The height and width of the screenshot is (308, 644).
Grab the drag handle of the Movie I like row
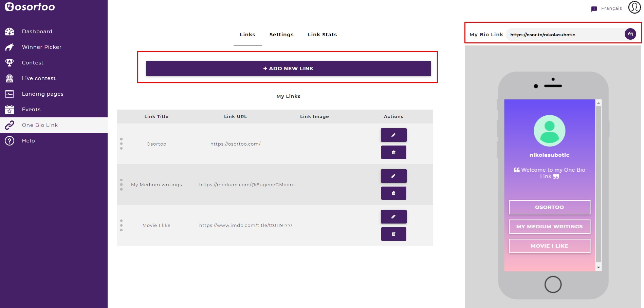point(121,225)
